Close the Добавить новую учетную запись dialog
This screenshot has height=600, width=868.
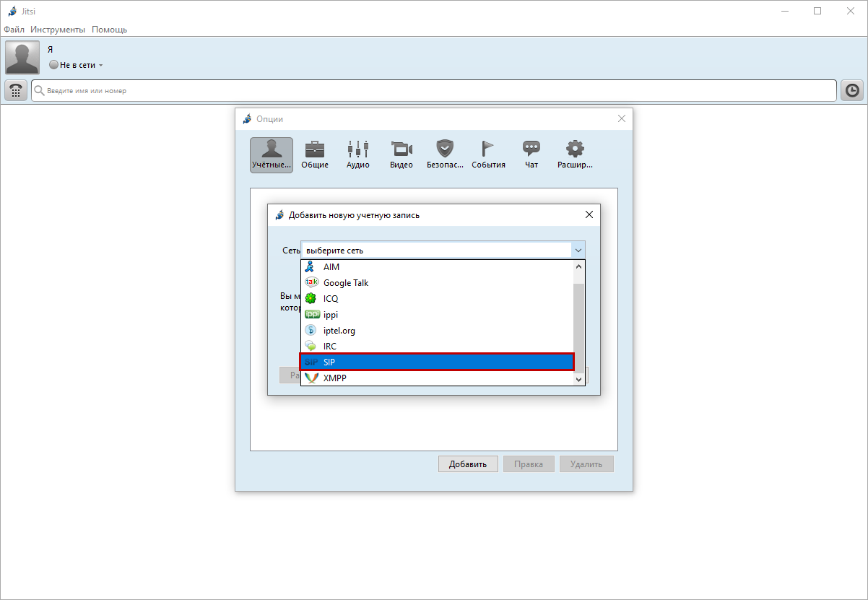(x=589, y=214)
